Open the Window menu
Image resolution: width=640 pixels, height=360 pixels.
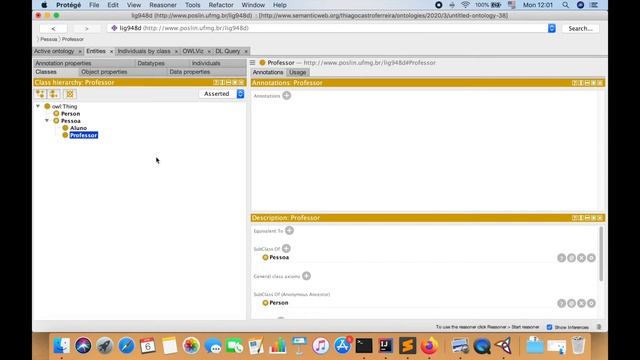253,5
